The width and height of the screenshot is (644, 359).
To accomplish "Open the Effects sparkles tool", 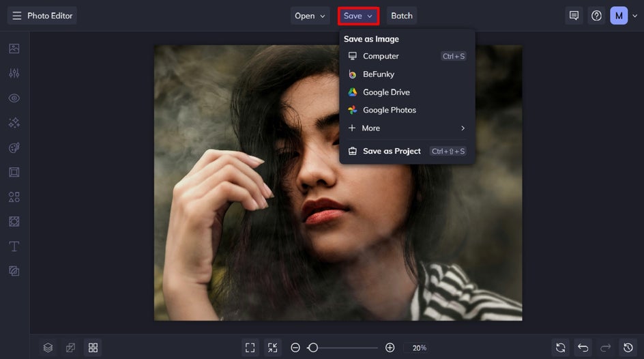I will pyautogui.click(x=14, y=123).
